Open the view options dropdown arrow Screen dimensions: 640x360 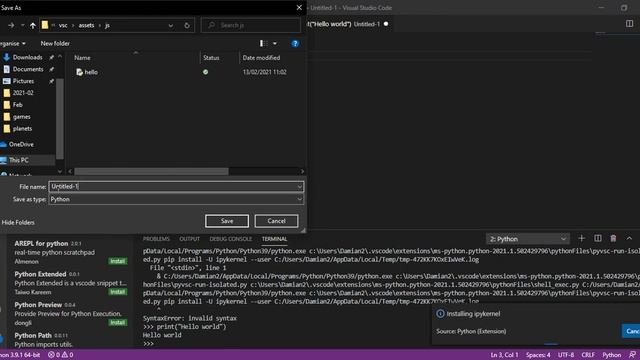275,43
